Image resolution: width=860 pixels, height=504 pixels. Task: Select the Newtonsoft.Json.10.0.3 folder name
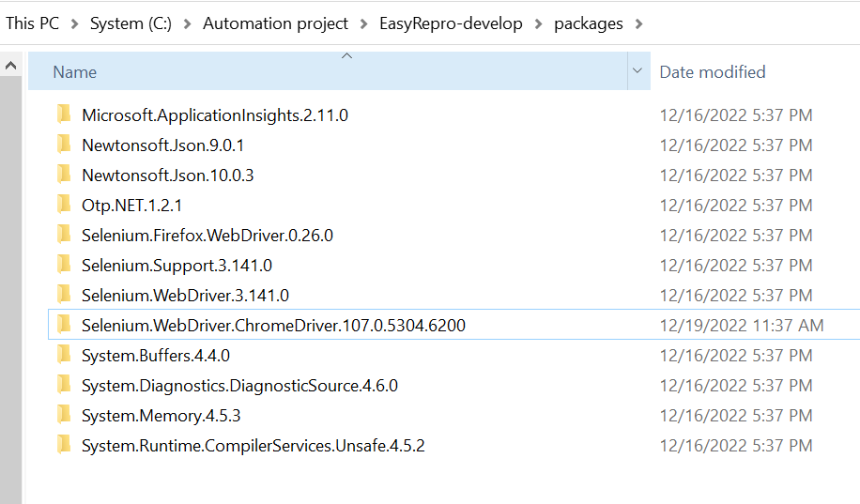(x=167, y=176)
